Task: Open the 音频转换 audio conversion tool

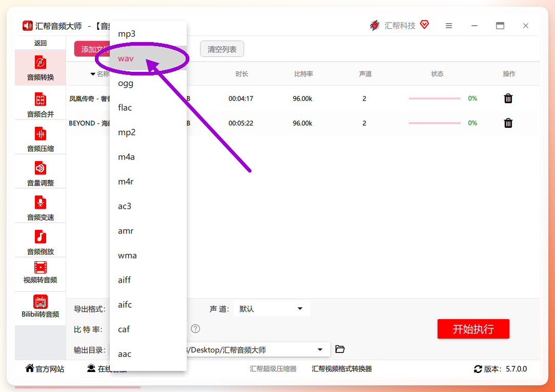Action: pyautogui.click(x=41, y=68)
